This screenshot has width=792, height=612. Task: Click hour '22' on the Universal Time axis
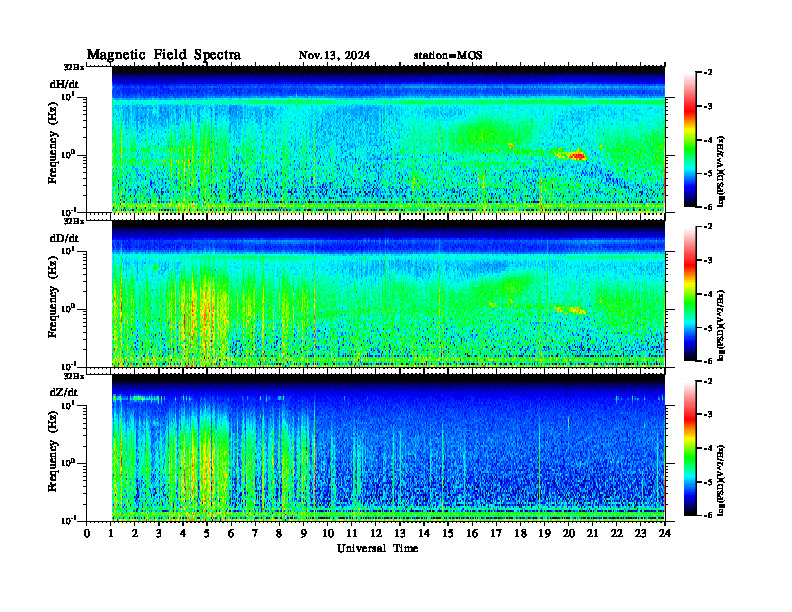coord(617,534)
